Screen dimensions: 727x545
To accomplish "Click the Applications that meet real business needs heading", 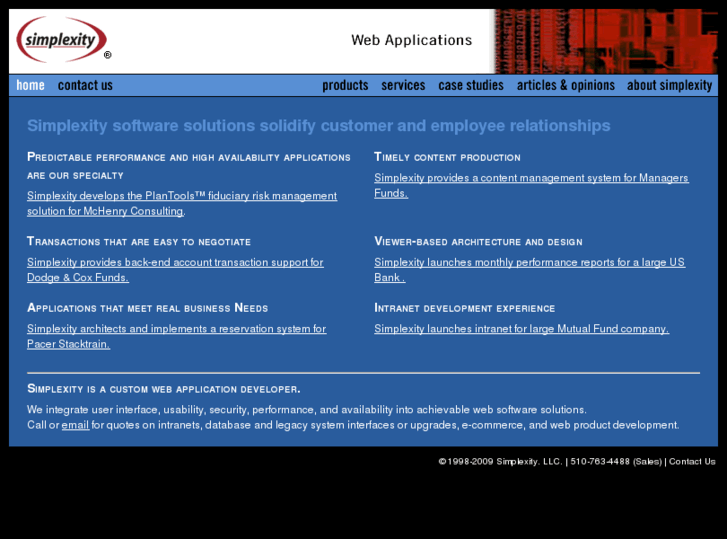I will pos(147,308).
